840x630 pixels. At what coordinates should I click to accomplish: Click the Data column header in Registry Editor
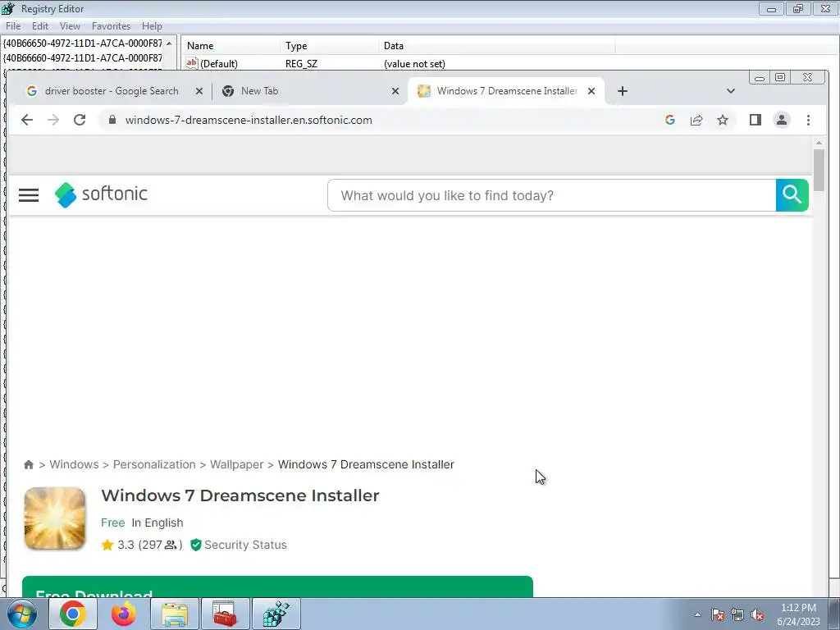[x=496, y=46]
